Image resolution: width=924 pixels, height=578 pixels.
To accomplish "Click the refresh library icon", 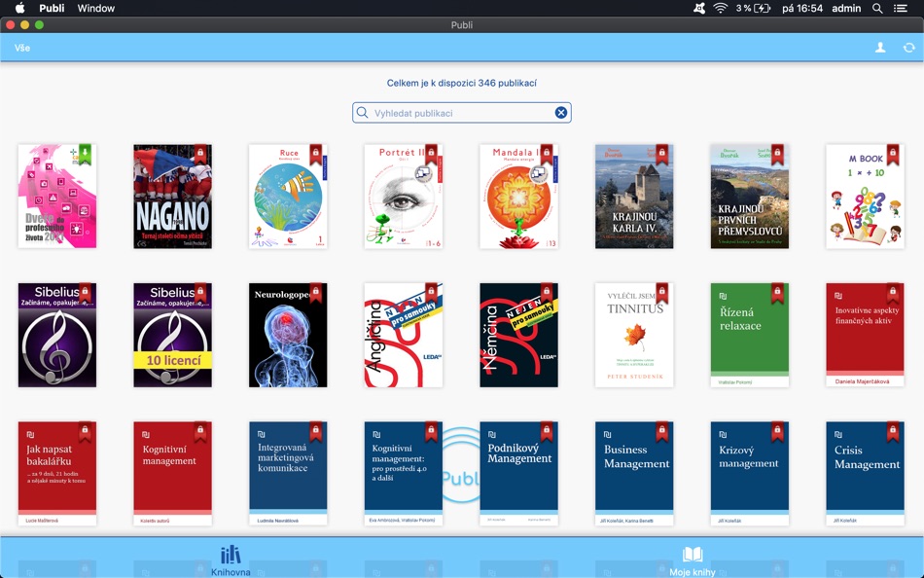I will 909,48.
